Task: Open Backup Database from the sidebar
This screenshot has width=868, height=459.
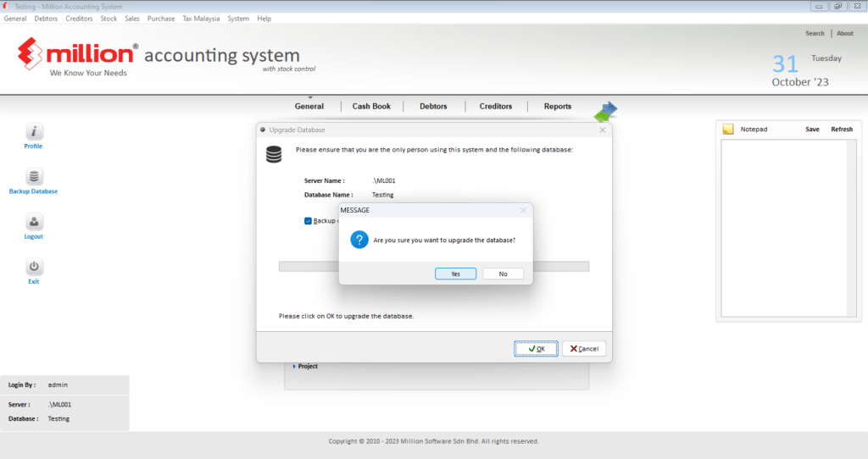Action: tap(33, 178)
